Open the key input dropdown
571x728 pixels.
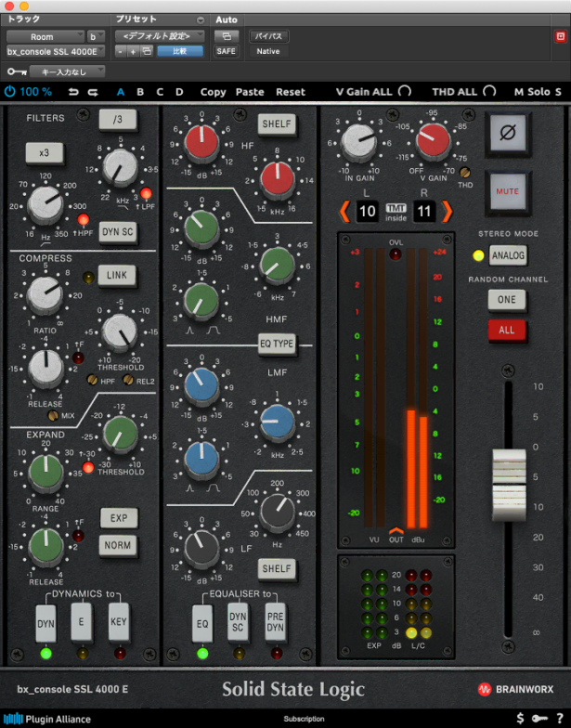point(67,71)
